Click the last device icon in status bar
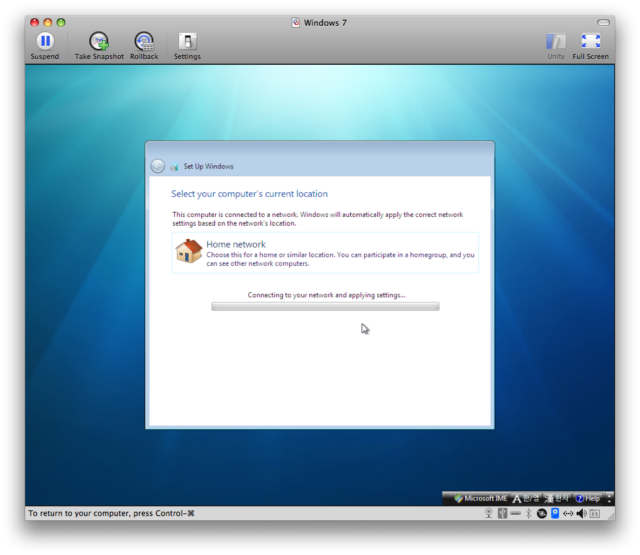 pos(595,514)
